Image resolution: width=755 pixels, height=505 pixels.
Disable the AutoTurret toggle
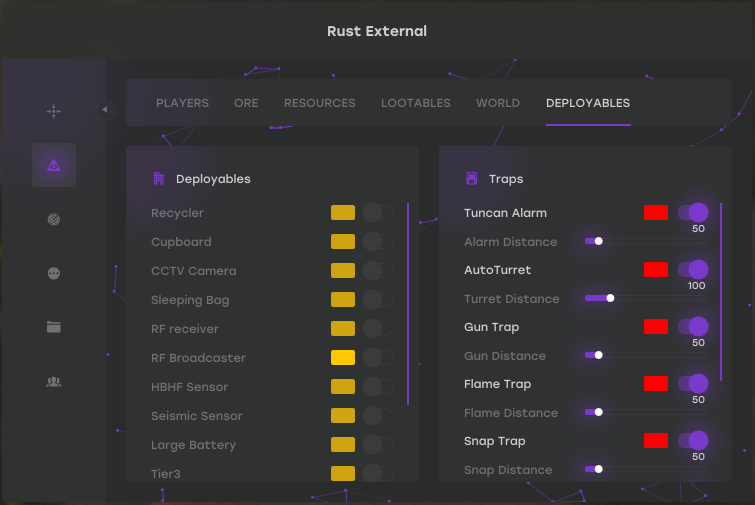(x=693, y=269)
